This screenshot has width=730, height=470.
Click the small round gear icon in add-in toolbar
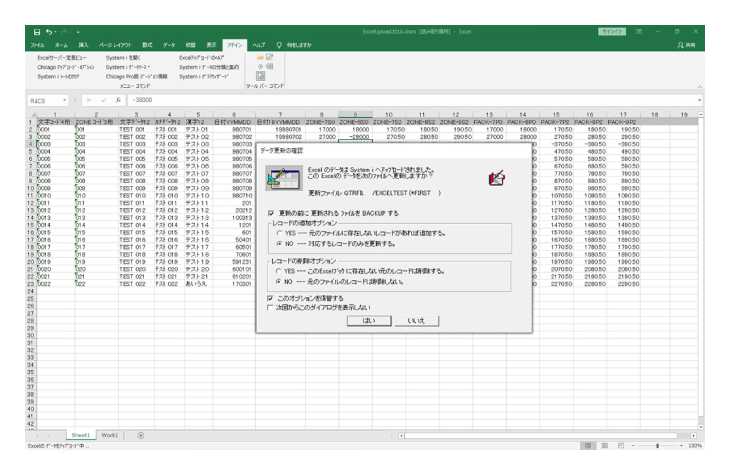[x=260, y=67]
